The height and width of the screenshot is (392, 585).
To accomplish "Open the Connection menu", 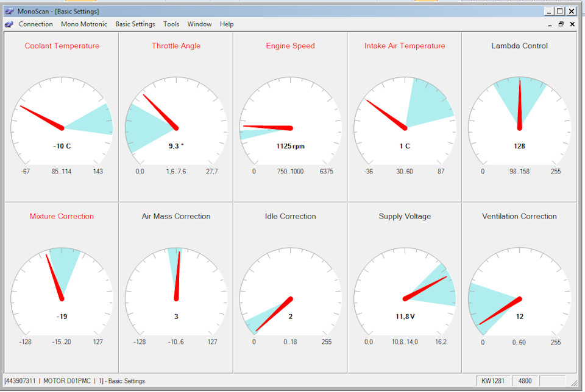I will pos(35,24).
